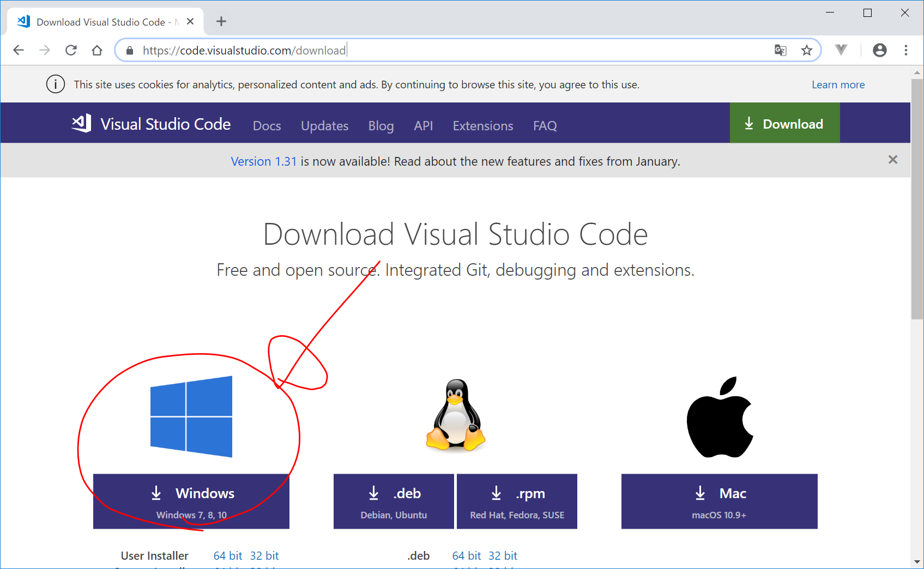Open the Version 1.31 link
The width and height of the screenshot is (924, 569).
pos(263,161)
